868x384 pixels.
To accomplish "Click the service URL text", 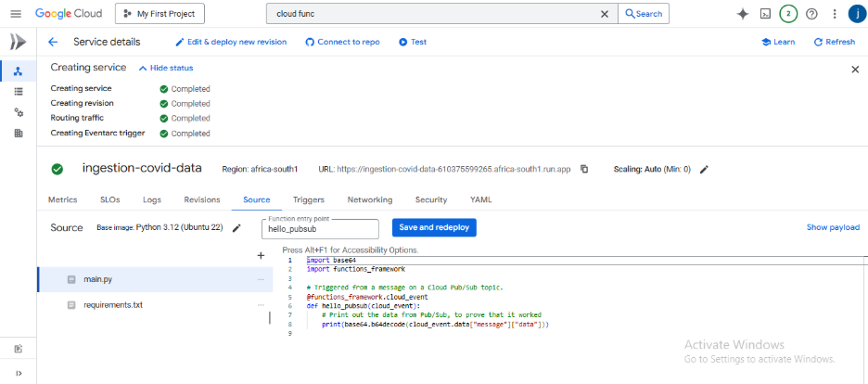I will (453, 170).
